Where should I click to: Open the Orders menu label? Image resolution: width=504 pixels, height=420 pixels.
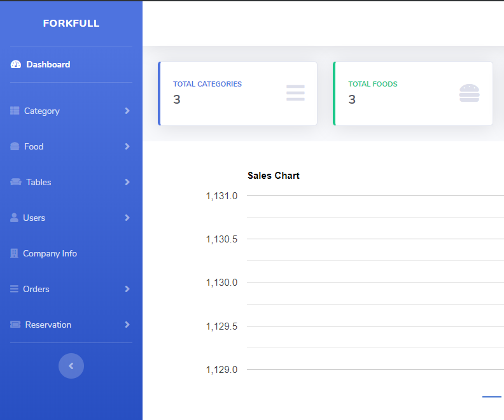click(36, 289)
